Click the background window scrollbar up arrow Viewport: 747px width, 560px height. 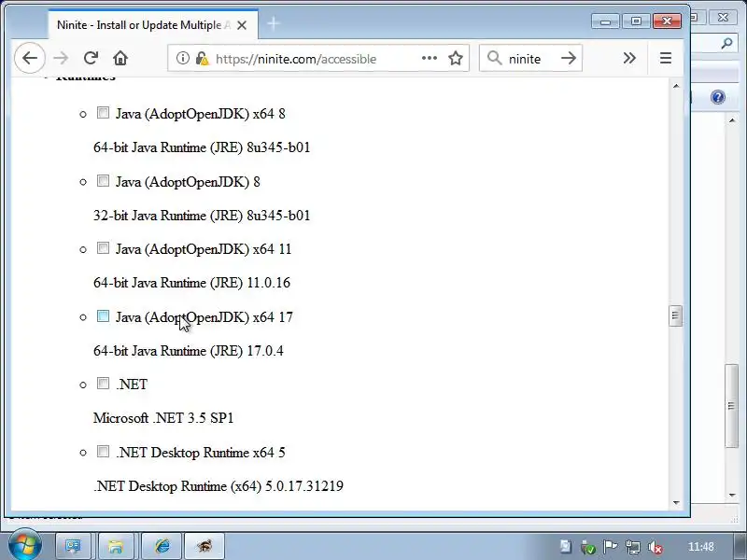[x=732, y=120]
